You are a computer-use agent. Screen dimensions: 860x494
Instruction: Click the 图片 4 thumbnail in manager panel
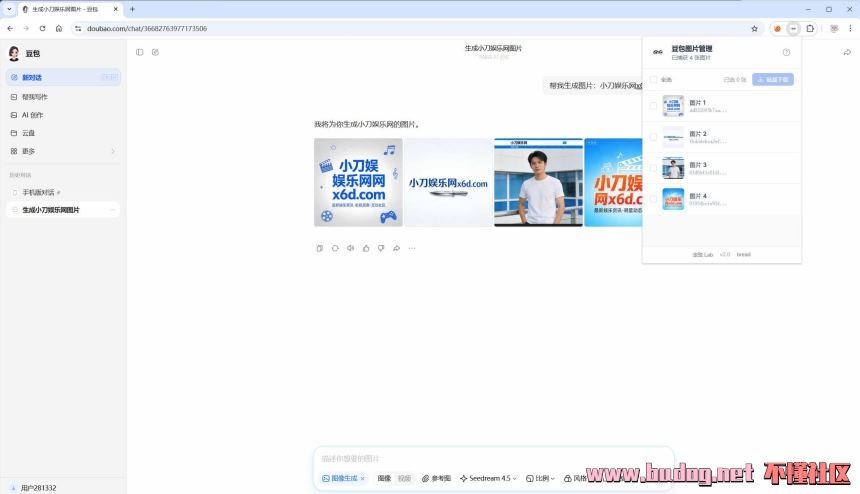[x=673, y=199]
